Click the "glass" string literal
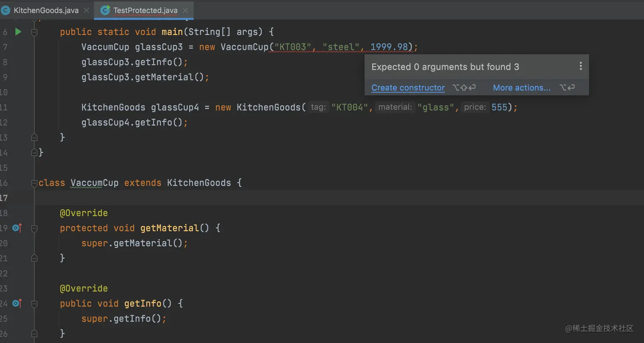 (436, 107)
